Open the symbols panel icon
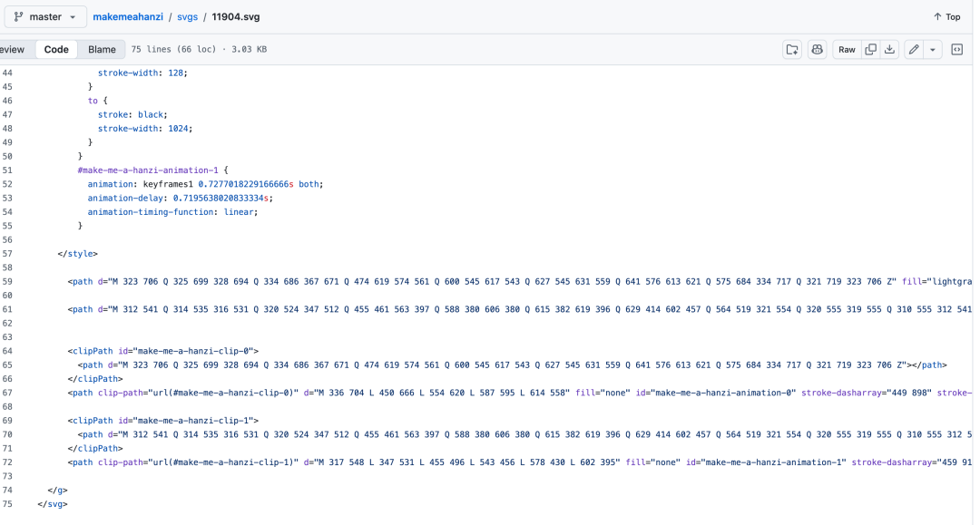This screenshot has width=980, height=525. (957, 49)
